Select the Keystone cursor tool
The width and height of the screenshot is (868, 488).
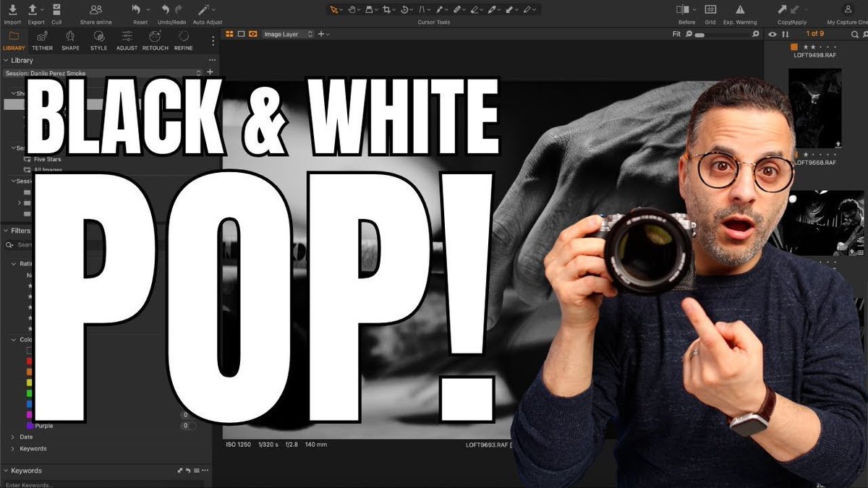[x=422, y=10]
